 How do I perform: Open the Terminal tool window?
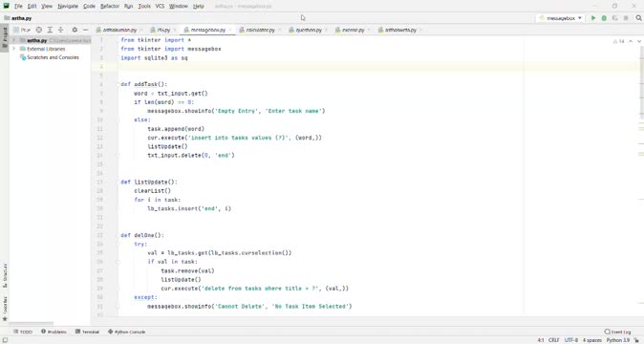point(87,332)
